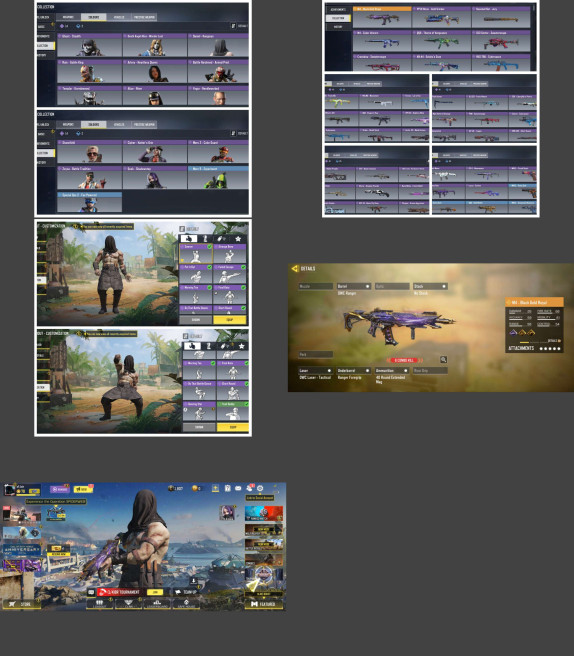Open Vehicles tab in top collection screen
This screenshot has height=656, width=574.
119,17
